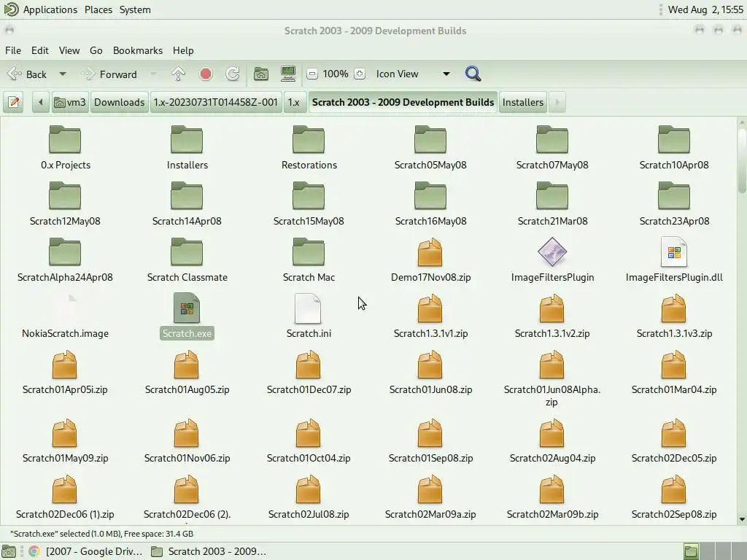Select the Scratch01May09.zip archive
The width and height of the screenshot is (747, 560).
(x=65, y=441)
